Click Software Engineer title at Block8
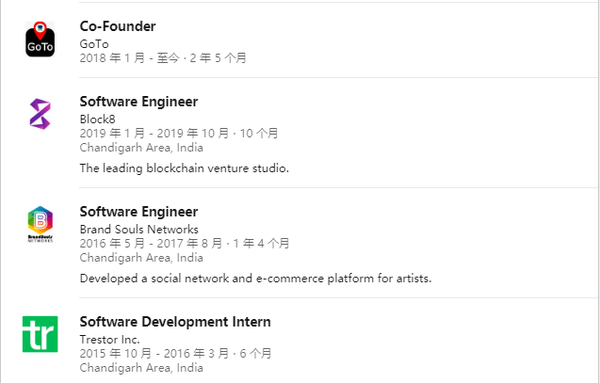 pyautogui.click(x=139, y=101)
